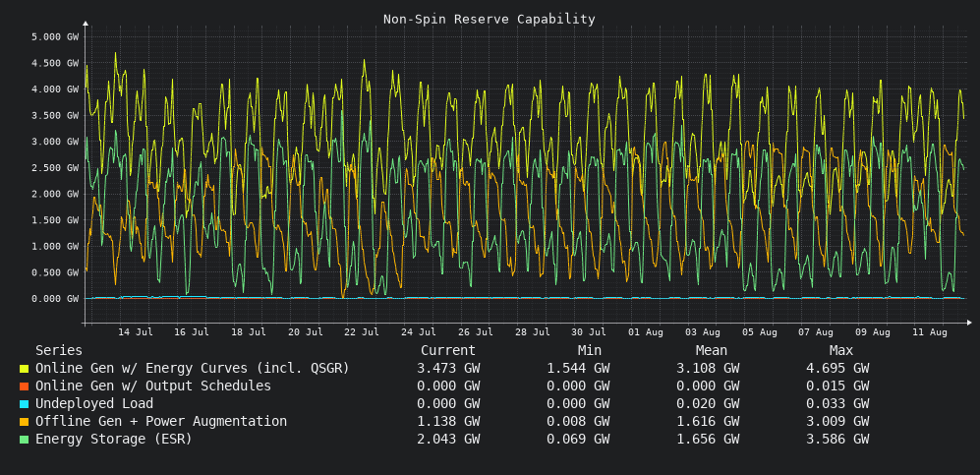
Task: Click the mean value 0.020 GW
Action: click(x=708, y=404)
